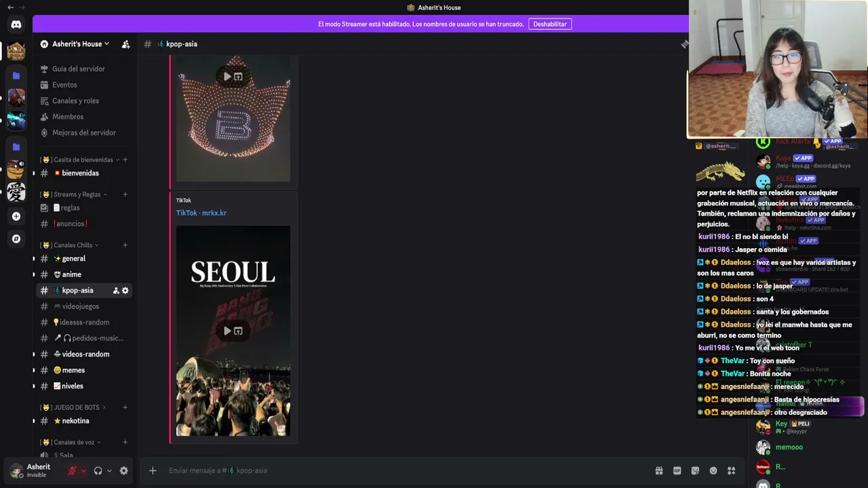The width and height of the screenshot is (868, 488).
Task: Play the SEOUL TikTok video
Action: tap(227, 331)
